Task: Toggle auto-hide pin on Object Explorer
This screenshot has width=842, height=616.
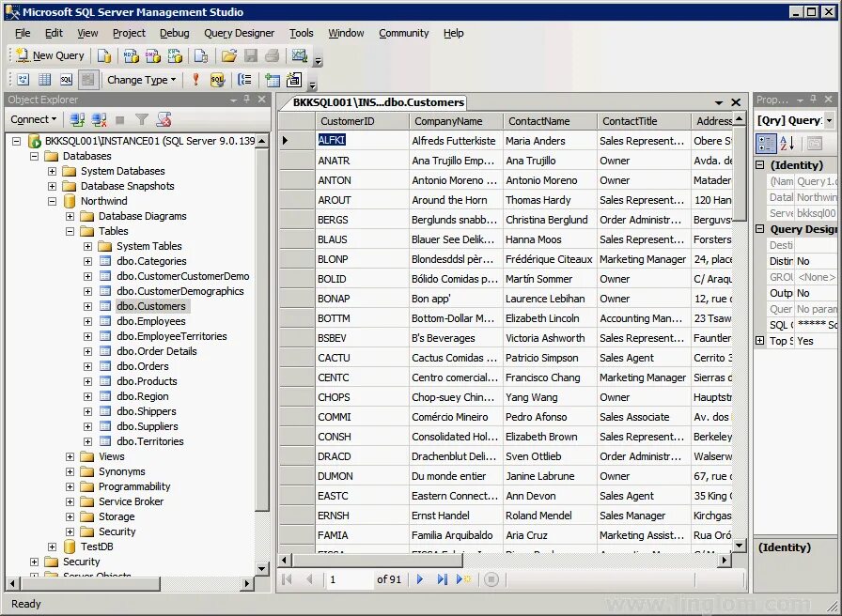Action: 247,100
